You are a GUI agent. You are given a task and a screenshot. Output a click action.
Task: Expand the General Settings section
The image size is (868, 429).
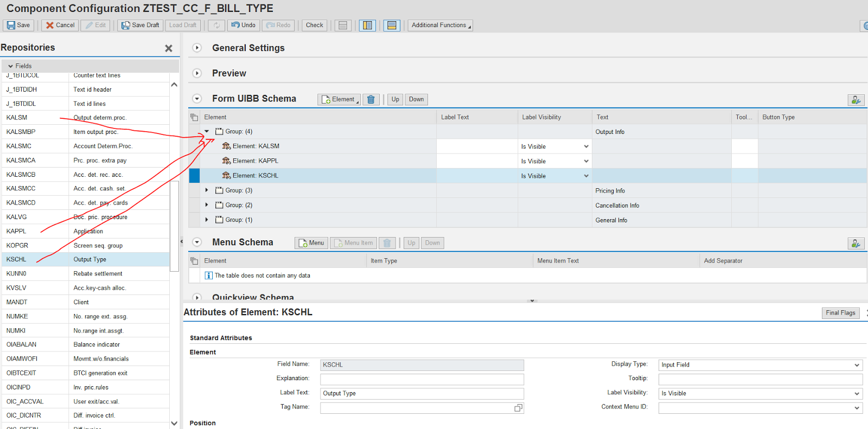pyautogui.click(x=197, y=48)
